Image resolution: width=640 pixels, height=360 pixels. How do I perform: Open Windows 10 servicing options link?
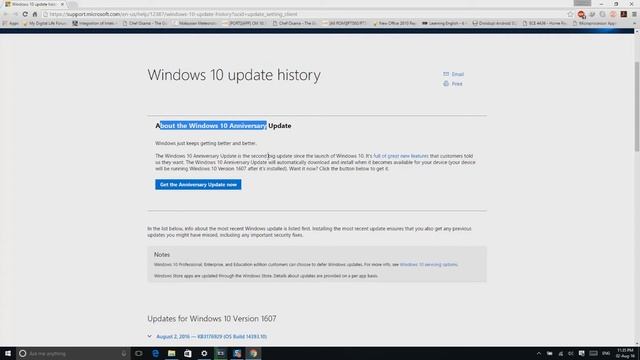[429, 264]
